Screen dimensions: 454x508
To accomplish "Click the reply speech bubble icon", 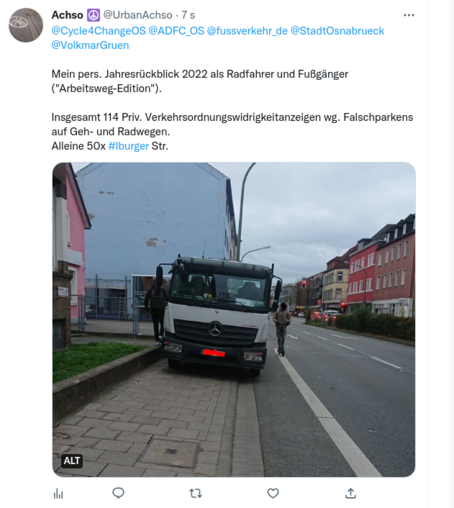I will 118,493.
